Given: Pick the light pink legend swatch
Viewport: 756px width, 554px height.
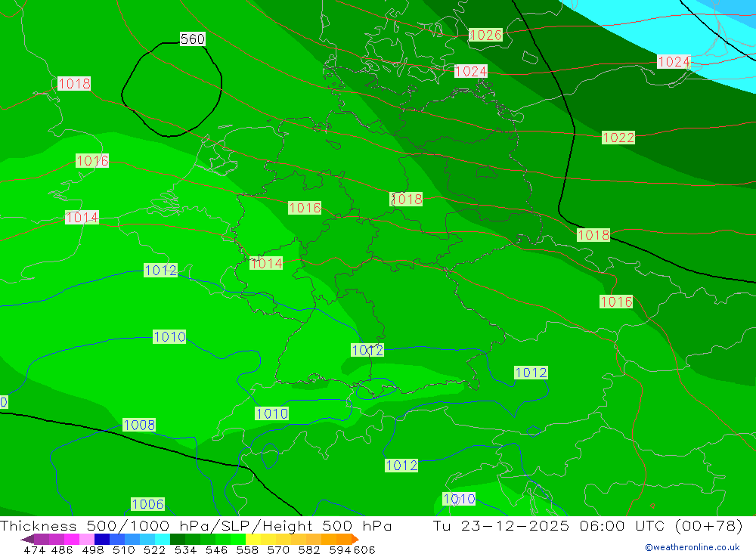Looking at the screenshot, I should coord(87,539).
